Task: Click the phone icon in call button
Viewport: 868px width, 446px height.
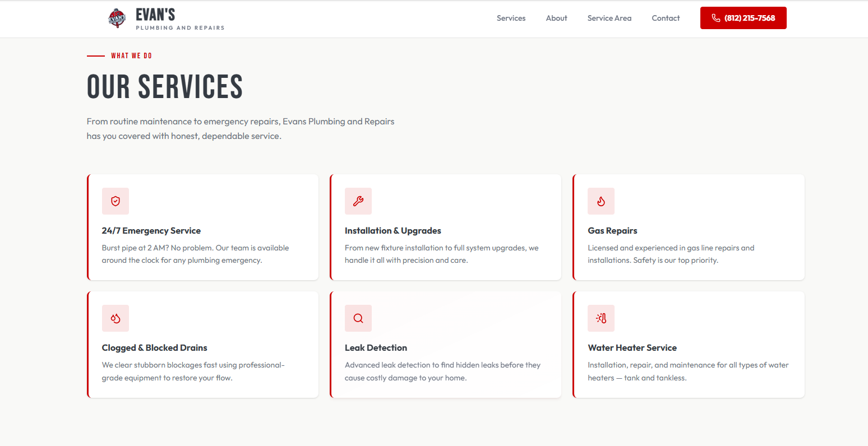Action: [x=716, y=18]
